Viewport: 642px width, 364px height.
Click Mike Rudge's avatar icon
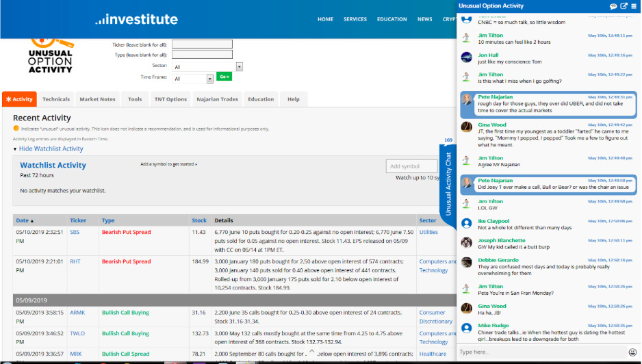466,328
